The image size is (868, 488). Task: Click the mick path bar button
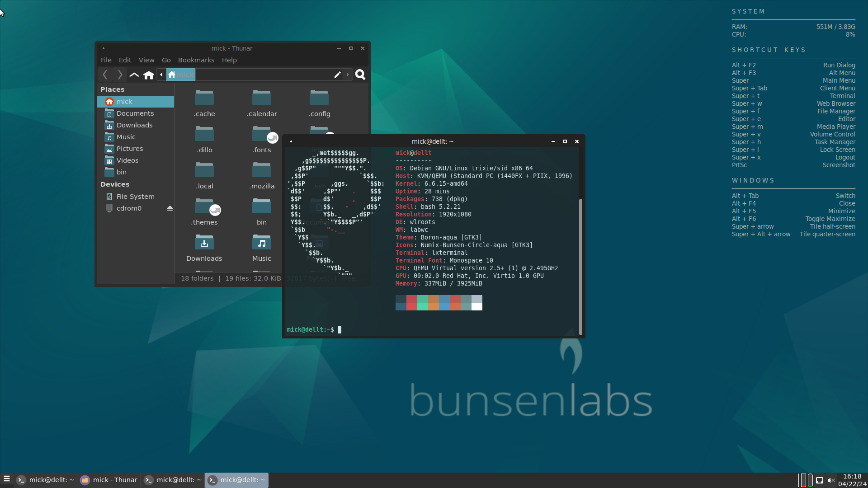pyautogui.click(x=181, y=75)
